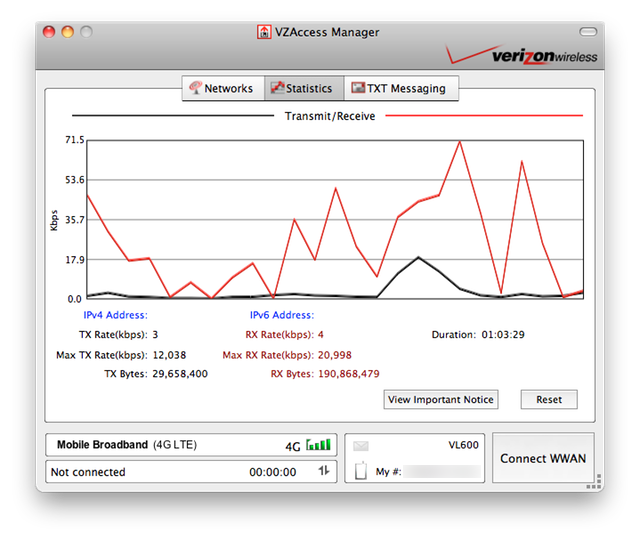Image resolution: width=640 pixels, height=541 pixels.
Task: Click the Not connected status field
Action: pos(191,472)
